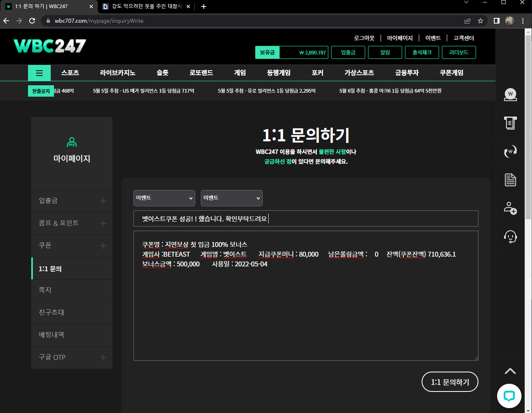The image size is (532, 413).
Task: Reload the page with browser refresh icon
Action: click(32, 21)
